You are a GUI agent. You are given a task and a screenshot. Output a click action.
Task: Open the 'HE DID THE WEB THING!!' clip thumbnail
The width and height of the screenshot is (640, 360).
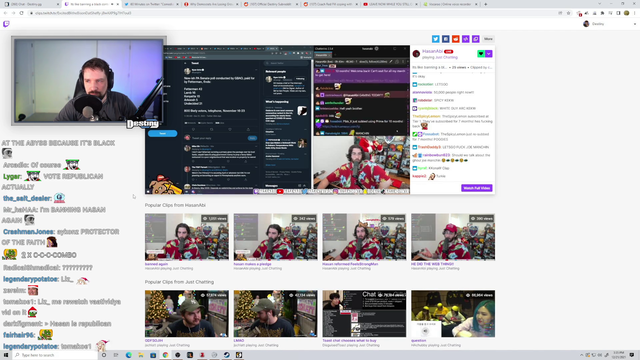coord(453,237)
